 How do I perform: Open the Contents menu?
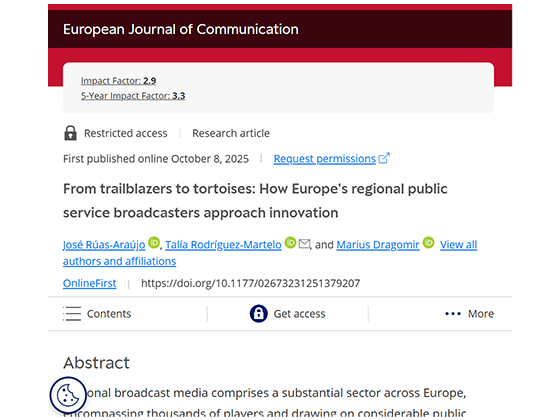(x=97, y=314)
